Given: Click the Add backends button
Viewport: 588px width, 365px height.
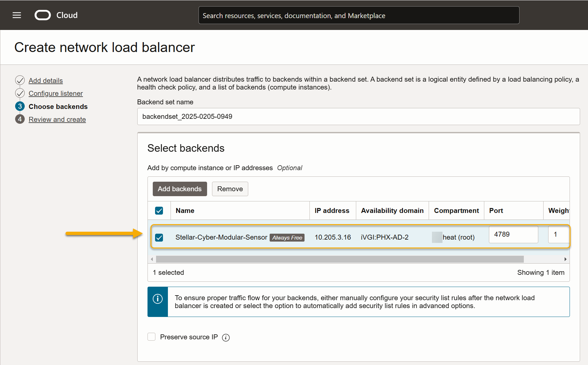Looking at the screenshot, I should click(x=179, y=189).
